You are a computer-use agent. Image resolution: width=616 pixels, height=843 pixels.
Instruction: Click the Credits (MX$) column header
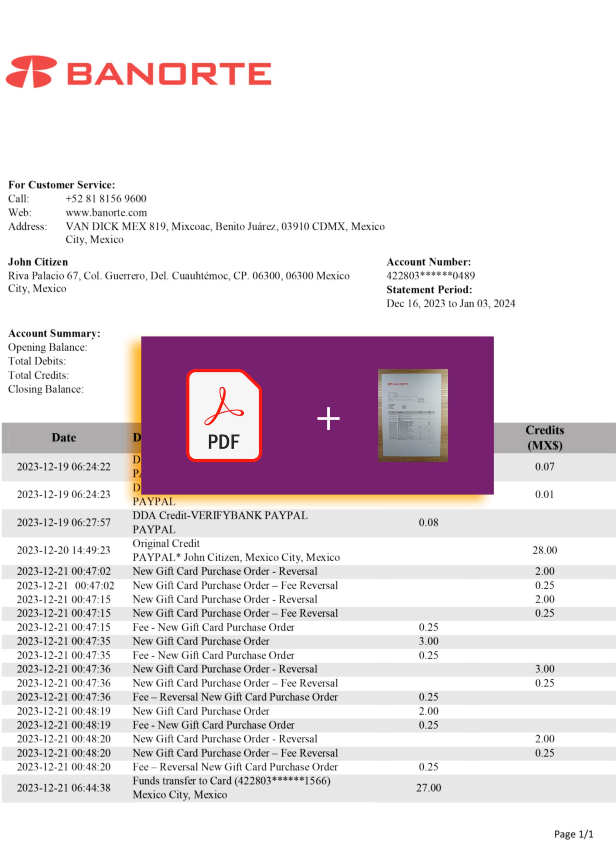[x=544, y=437]
